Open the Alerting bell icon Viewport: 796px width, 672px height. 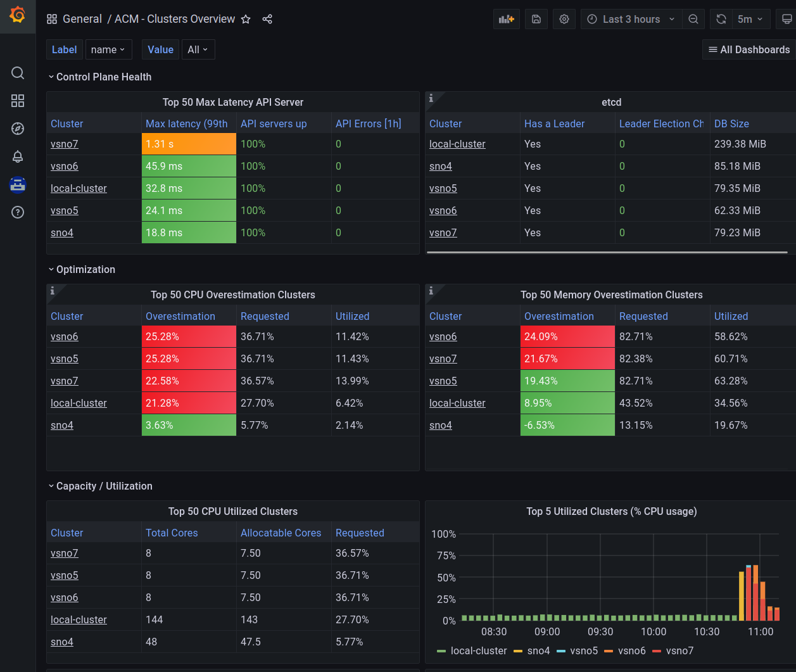pyautogui.click(x=18, y=156)
